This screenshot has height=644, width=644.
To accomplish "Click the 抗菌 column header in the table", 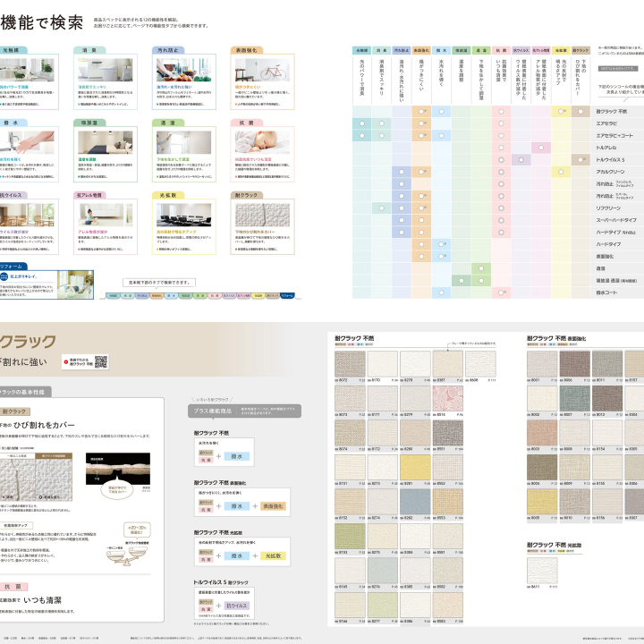I will point(502,51).
